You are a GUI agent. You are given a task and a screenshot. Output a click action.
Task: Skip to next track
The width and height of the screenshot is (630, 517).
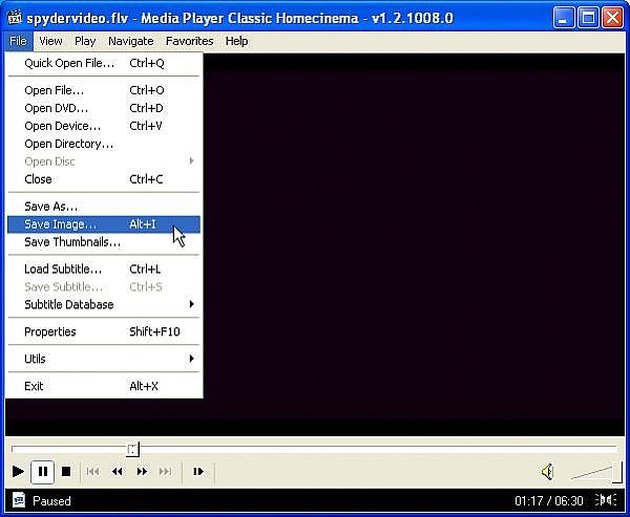165,471
